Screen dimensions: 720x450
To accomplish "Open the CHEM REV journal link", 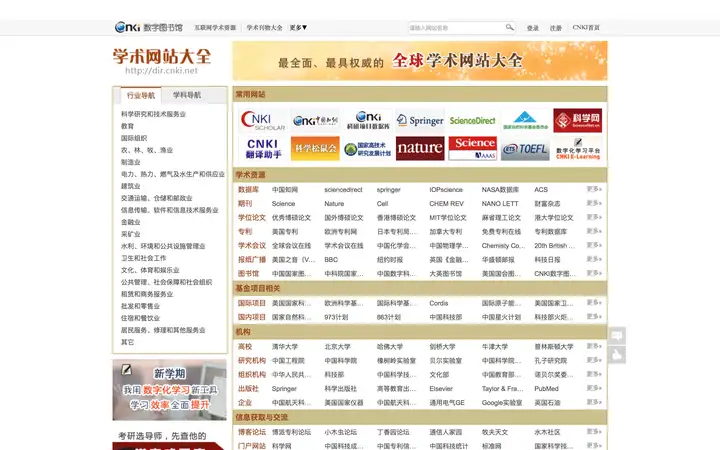I will [446, 203].
